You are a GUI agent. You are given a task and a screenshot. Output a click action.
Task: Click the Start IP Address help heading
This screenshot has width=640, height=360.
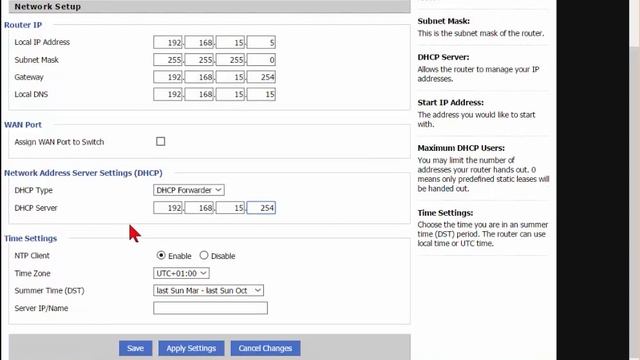pyautogui.click(x=451, y=102)
